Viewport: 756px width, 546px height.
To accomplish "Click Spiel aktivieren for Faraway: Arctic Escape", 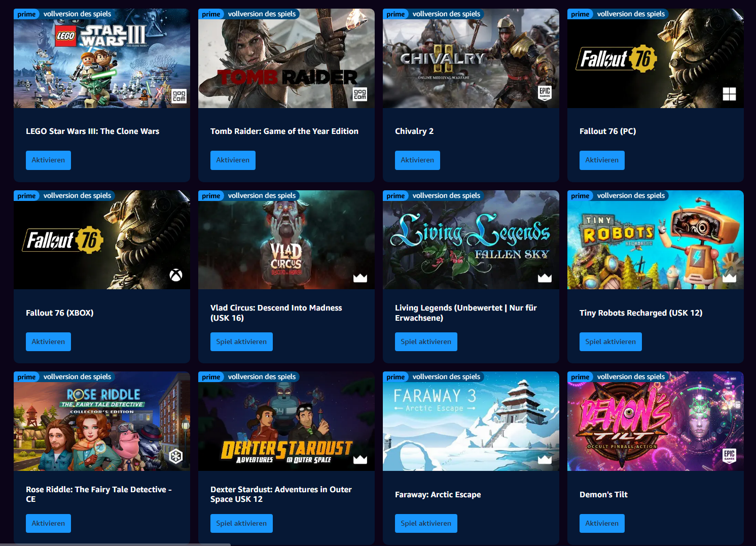I will [426, 524].
